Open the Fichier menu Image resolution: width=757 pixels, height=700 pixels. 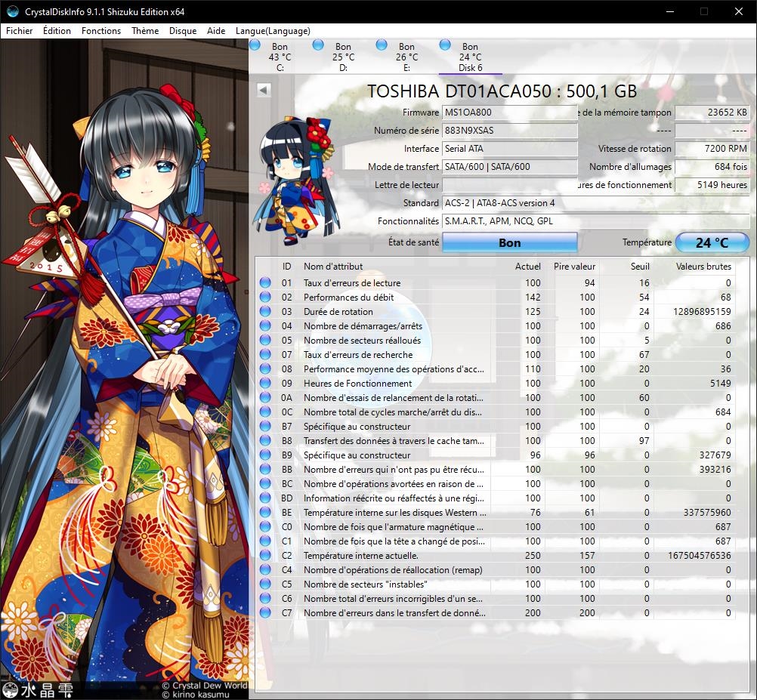point(20,31)
